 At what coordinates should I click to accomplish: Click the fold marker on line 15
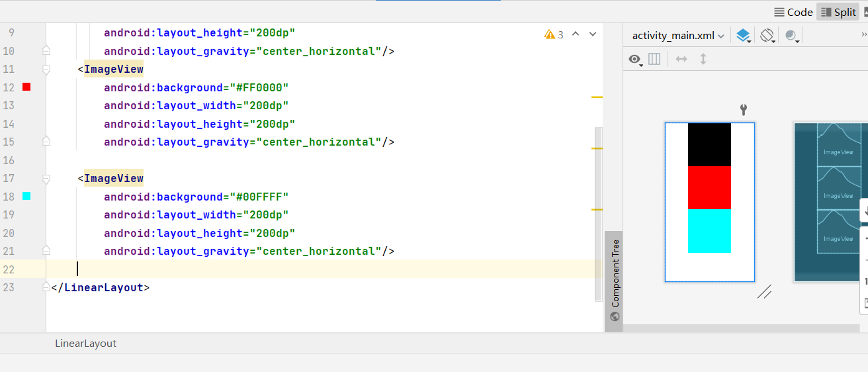click(x=46, y=141)
